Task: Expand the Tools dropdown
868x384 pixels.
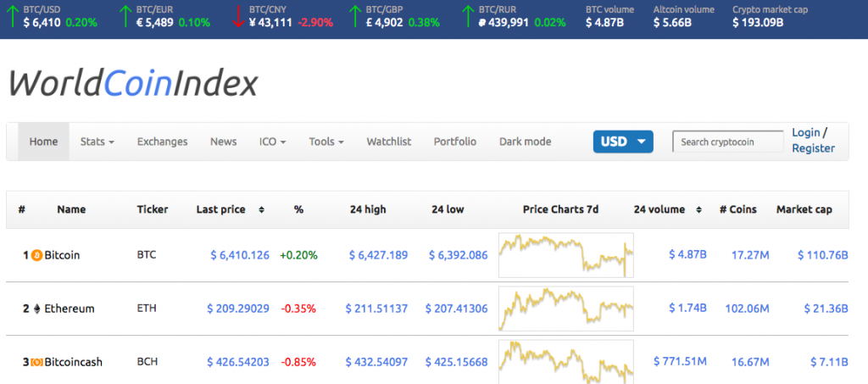Action: 326,142
